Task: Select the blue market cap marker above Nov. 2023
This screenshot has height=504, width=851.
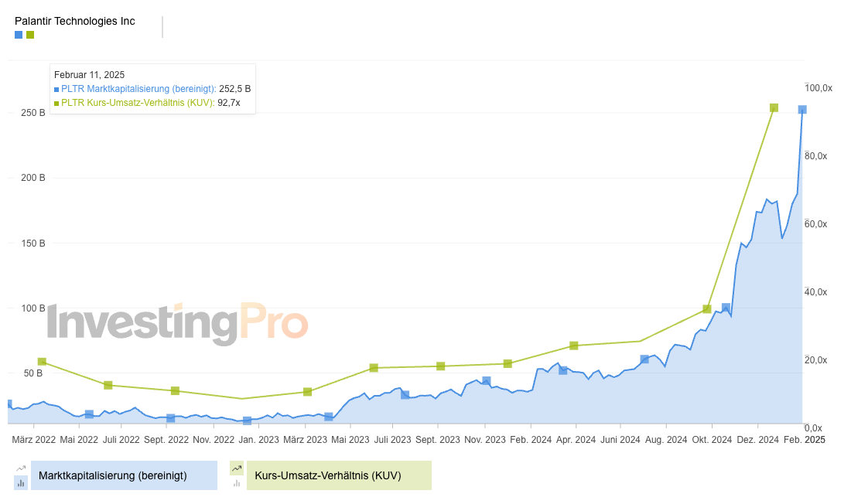Action: 487,381
